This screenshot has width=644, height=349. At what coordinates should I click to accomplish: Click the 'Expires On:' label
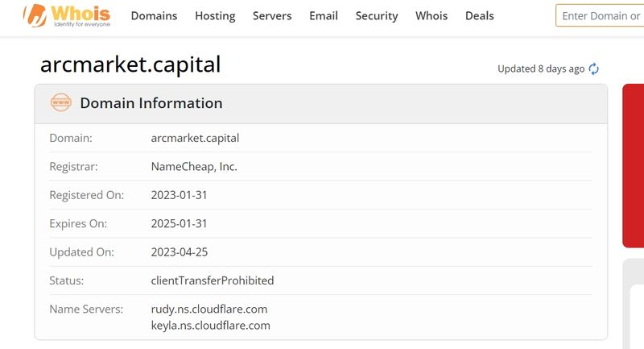pos(78,223)
